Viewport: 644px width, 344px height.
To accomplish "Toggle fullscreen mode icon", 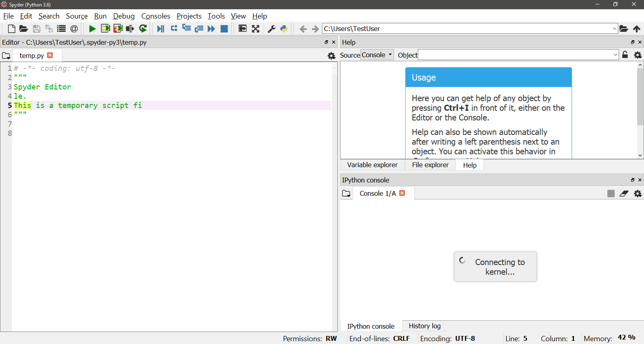I will click(x=256, y=29).
